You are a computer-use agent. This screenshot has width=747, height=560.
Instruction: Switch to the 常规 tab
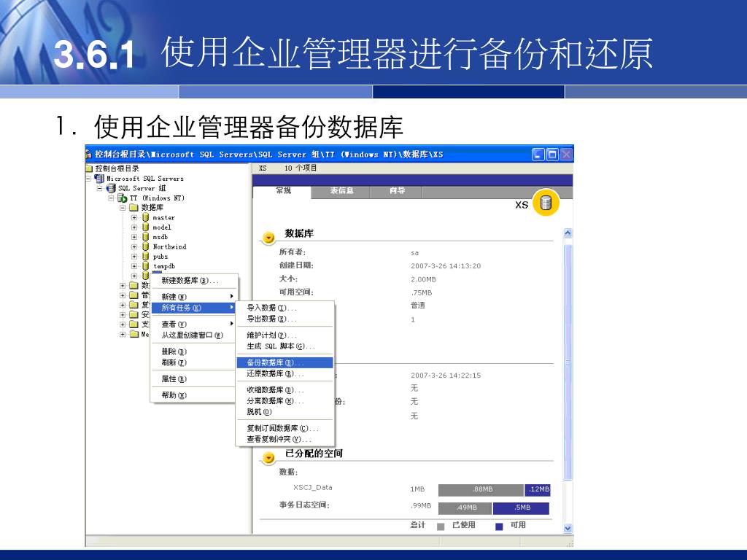coord(283,191)
